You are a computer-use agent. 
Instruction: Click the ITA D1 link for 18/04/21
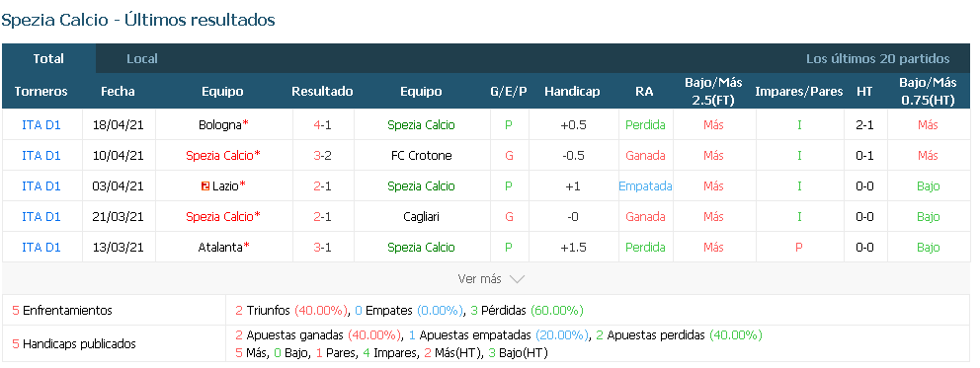tap(41, 124)
